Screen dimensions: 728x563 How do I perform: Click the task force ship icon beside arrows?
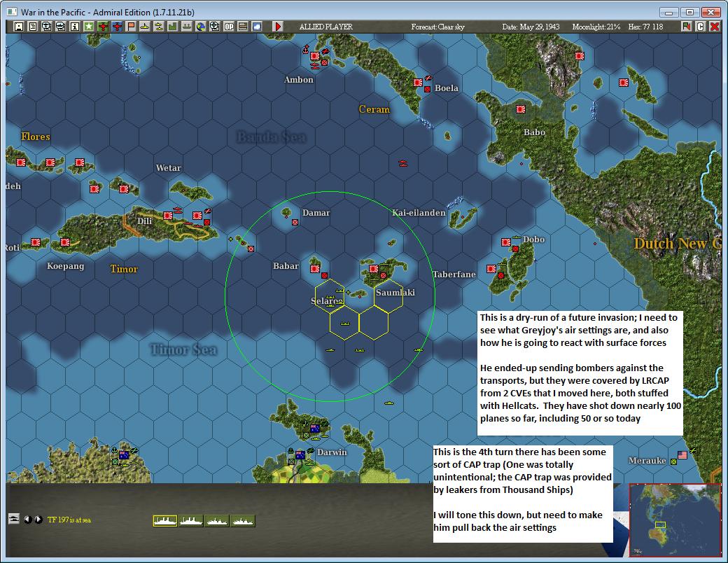[x=14, y=519]
